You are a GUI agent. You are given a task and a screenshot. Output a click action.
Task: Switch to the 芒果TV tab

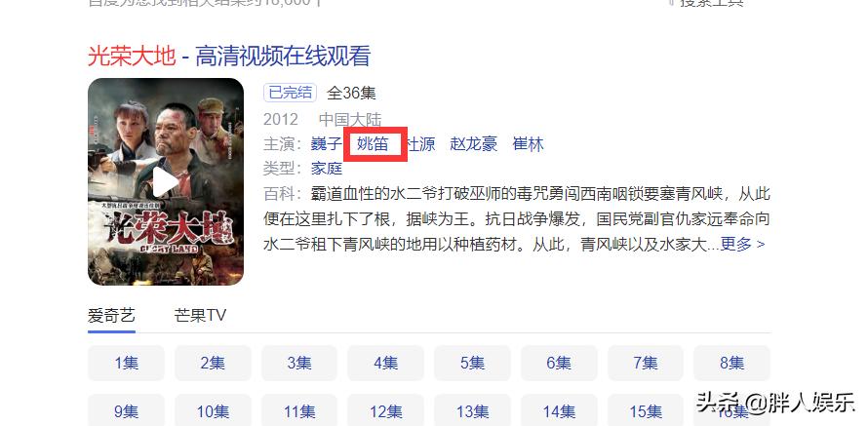pos(200,316)
